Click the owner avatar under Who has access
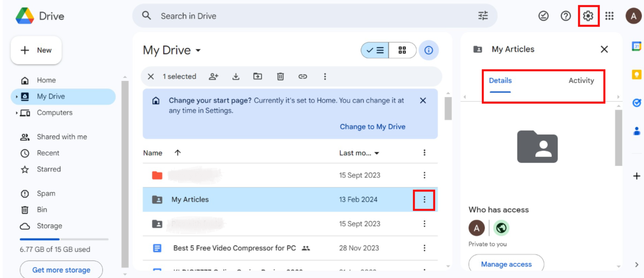 [x=477, y=228]
